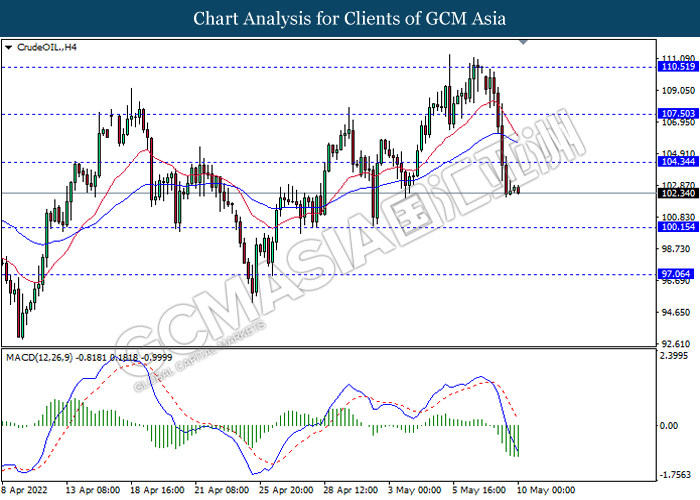Viewport: 700px width, 500px height.
Task: Click the 8 Apr 2022 date label
Action: (x=25, y=490)
